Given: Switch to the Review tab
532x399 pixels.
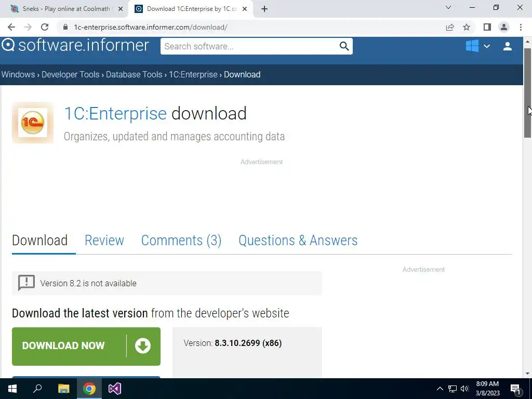Looking at the screenshot, I should click(104, 240).
